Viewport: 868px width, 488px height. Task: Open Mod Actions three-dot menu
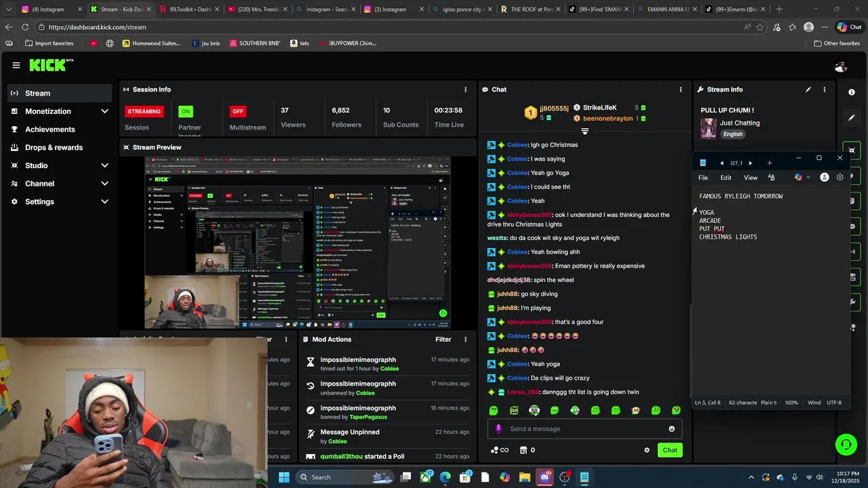coord(465,340)
